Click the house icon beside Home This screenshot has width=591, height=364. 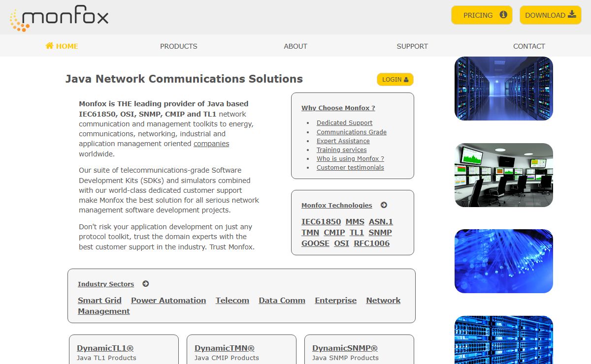(49, 46)
